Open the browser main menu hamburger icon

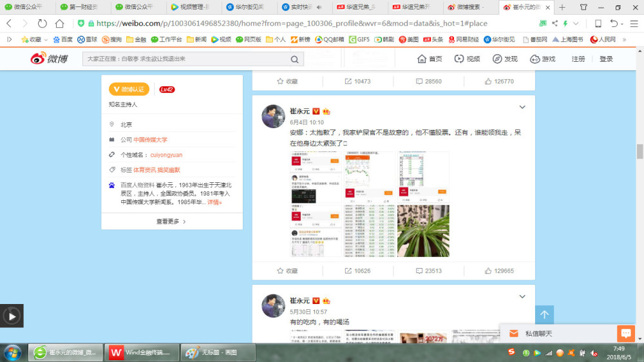tap(634, 23)
